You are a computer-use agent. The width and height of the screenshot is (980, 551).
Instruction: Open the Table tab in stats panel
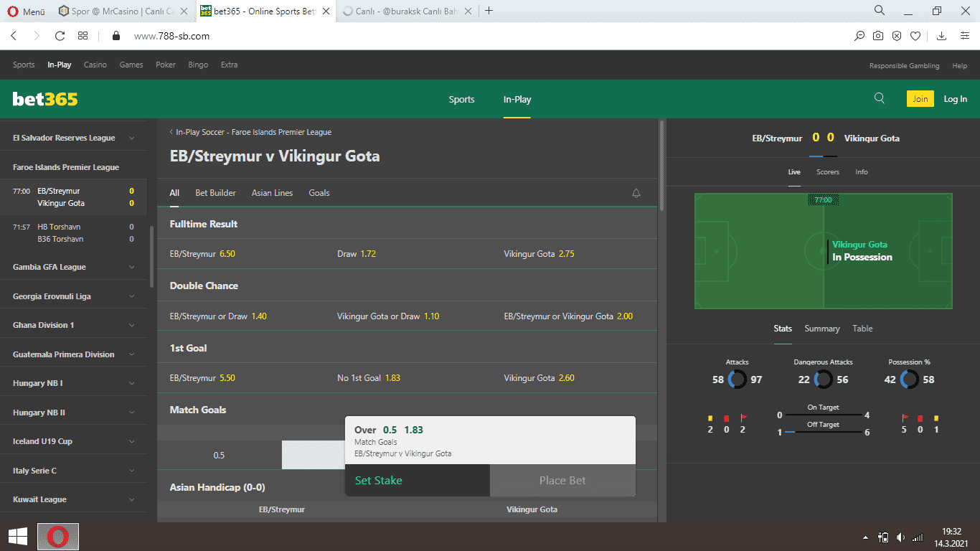coord(862,329)
